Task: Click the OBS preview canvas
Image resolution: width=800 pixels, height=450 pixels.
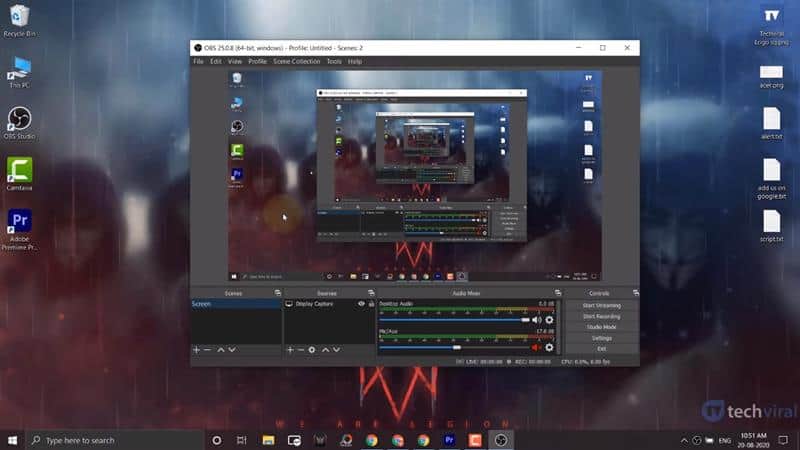Action: pos(415,176)
